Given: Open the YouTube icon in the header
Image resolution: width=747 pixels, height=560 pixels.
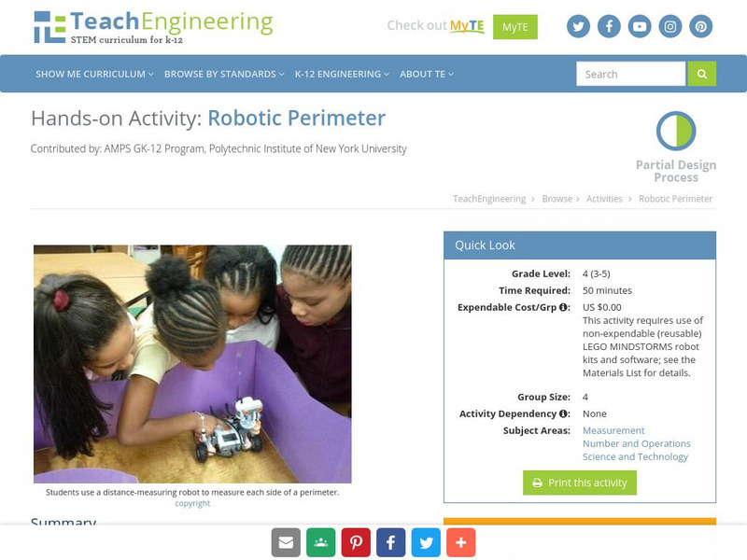Looking at the screenshot, I should click(640, 26).
